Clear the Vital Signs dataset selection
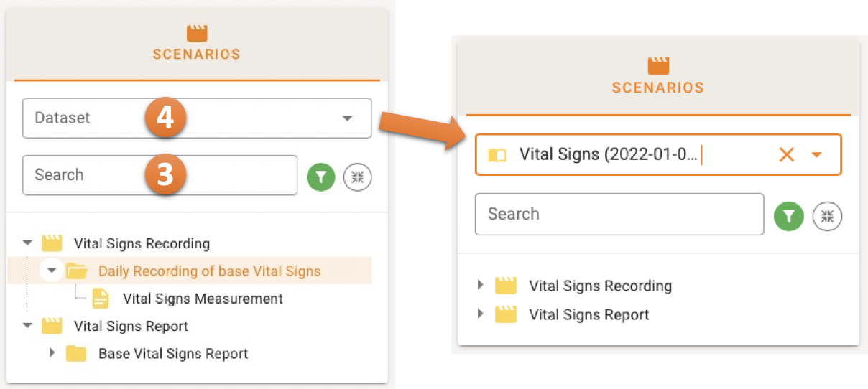 pyautogui.click(x=787, y=154)
